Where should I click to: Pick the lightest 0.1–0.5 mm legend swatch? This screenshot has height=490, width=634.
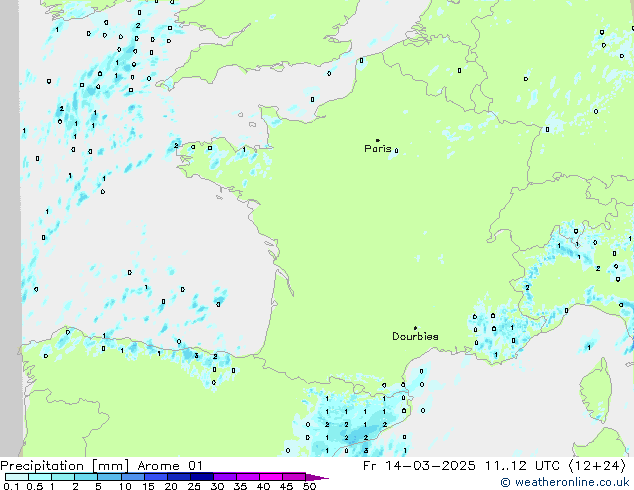(x=17, y=477)
